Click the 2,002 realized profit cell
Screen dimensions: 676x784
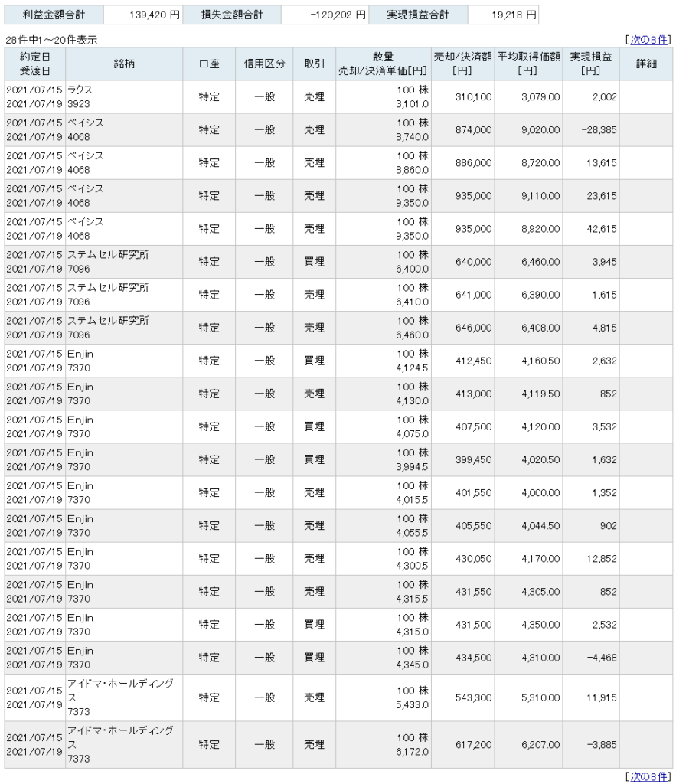(591, 97)
